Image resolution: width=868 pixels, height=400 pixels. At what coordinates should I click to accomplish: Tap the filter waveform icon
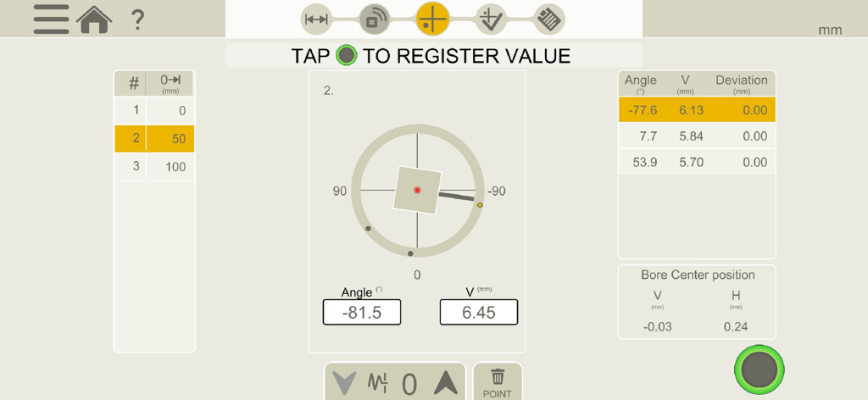[x=377, y=383]
